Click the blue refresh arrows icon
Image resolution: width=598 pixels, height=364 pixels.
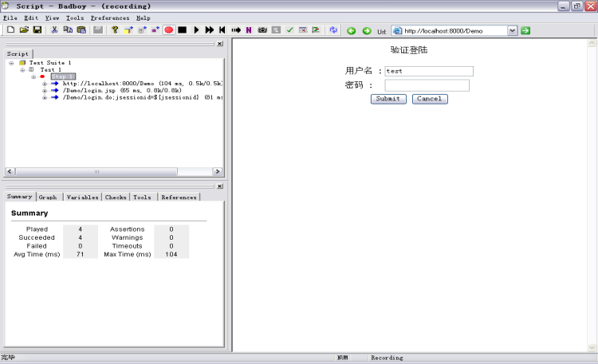[334, 30]
